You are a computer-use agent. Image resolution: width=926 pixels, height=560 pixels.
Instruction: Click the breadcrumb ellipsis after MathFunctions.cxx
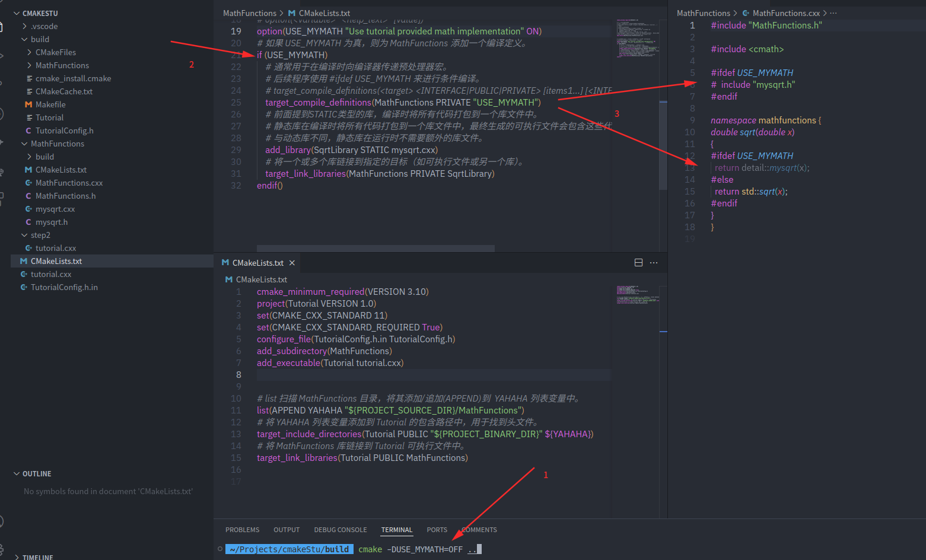(x=833, y=13)
